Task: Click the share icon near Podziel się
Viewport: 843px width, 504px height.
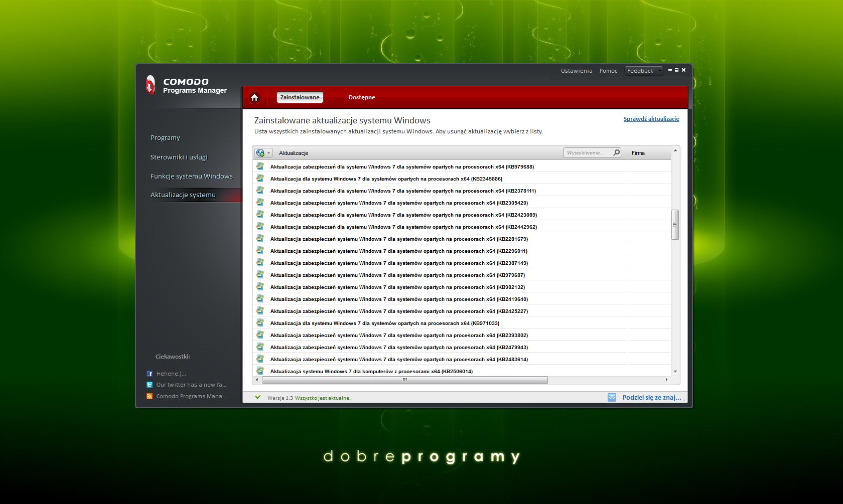Action: point(612,397)
